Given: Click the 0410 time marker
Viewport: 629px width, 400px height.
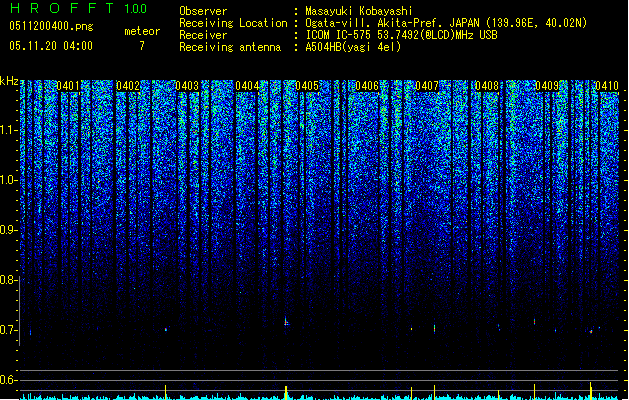Looking at the screenshot, I should [x=607, y=86].
